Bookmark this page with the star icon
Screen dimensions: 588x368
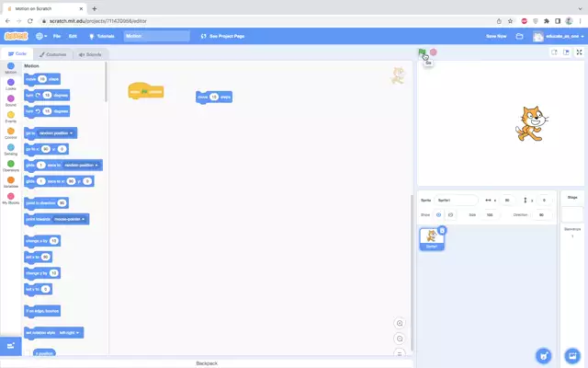point(510,21)
